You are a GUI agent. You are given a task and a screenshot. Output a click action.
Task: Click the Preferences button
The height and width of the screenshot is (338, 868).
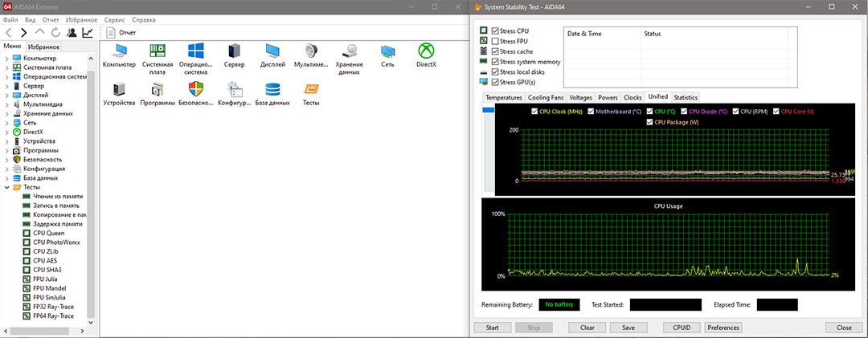coord(723,328)
